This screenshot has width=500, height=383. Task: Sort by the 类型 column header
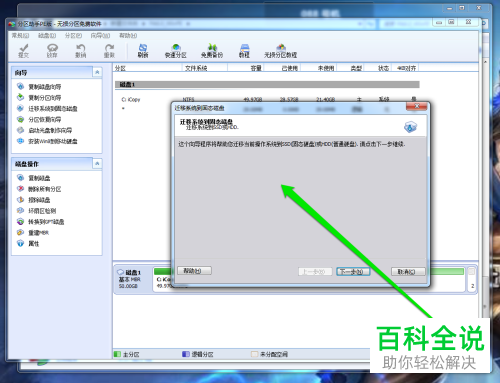coord(350,68)
